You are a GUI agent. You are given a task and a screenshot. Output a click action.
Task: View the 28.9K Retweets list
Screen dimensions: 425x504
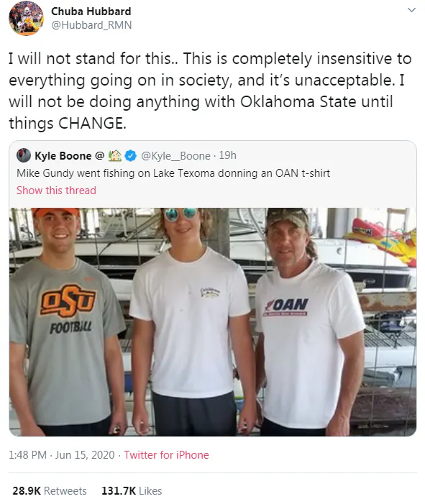[50, 491]
